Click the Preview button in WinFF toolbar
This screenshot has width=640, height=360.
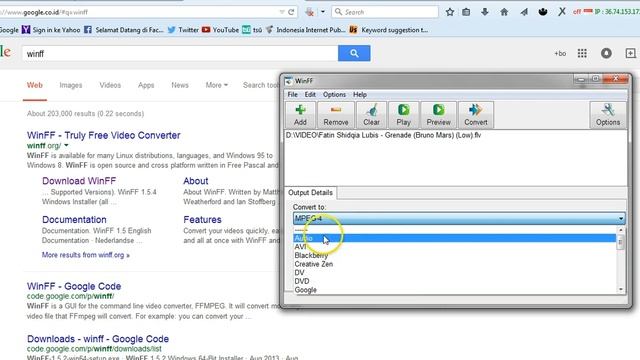coord(439,115)
